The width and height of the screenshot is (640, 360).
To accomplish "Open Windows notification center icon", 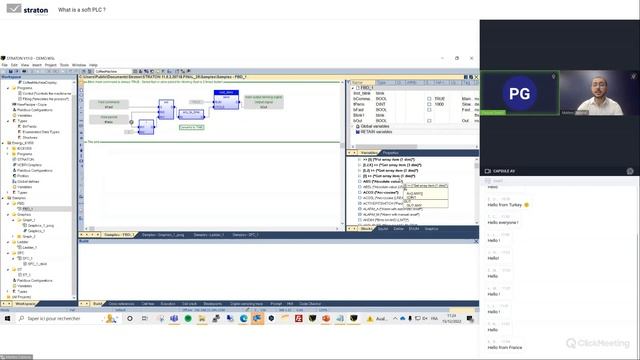I will [470, 318].
